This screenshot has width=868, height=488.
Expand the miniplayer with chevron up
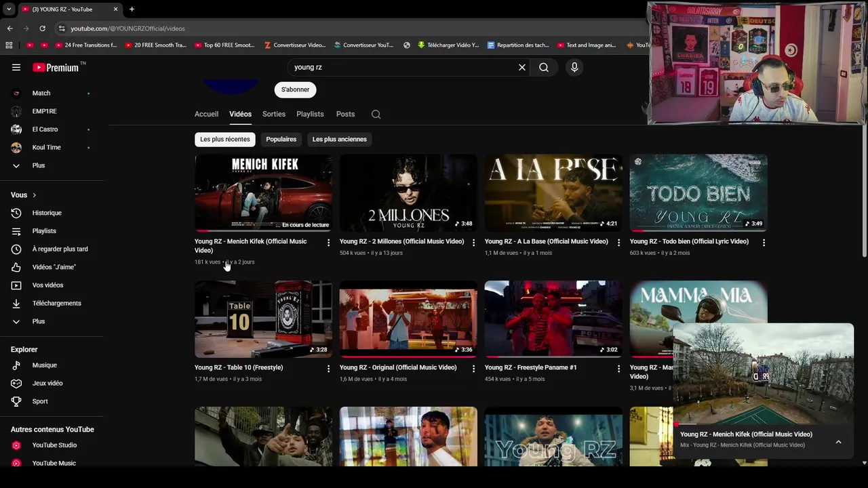pos(838,442)
